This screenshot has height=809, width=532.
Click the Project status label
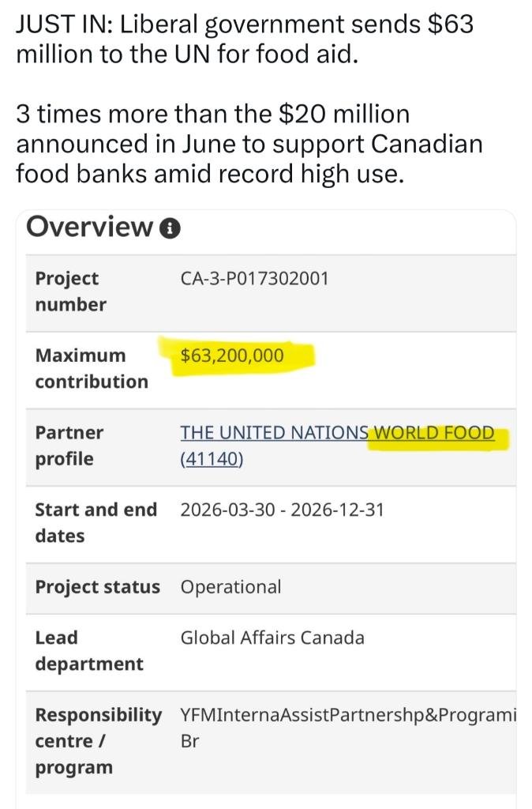point(97,587)
